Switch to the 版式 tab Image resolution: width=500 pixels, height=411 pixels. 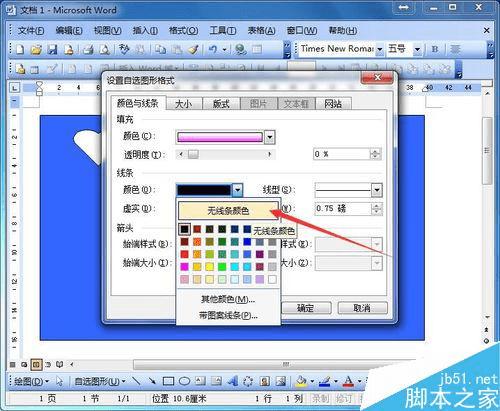coord(221,104)
